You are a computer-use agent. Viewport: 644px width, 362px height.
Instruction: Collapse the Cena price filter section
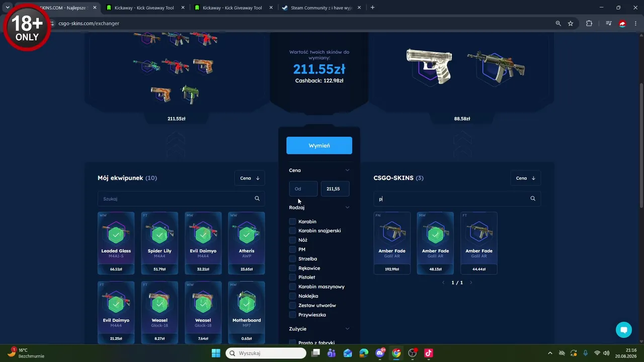click(347, 170)
